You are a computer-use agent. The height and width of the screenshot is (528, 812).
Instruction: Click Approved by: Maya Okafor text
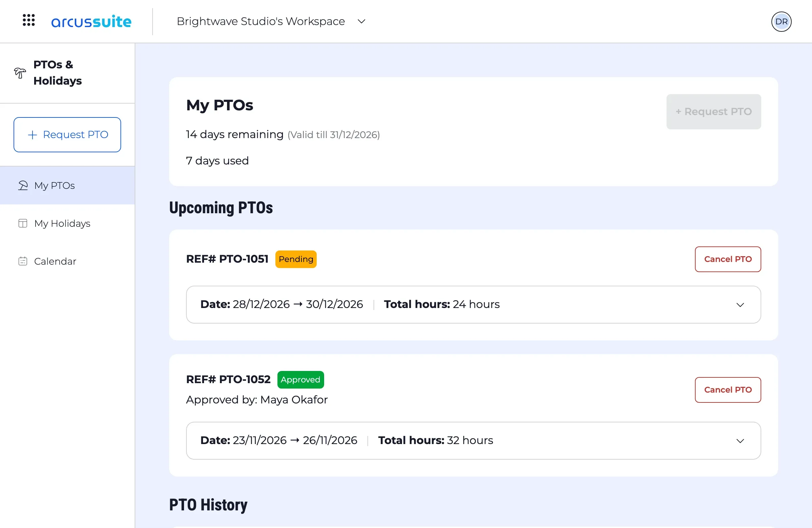point(256,400)
